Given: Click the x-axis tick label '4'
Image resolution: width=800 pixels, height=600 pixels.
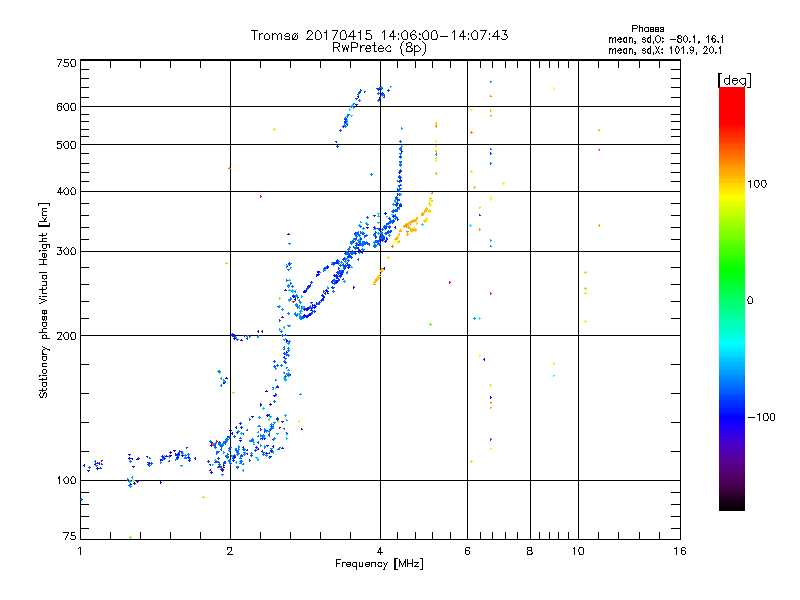Looking at the screenshot, I should pyautogui.click(x=380, y=551).
